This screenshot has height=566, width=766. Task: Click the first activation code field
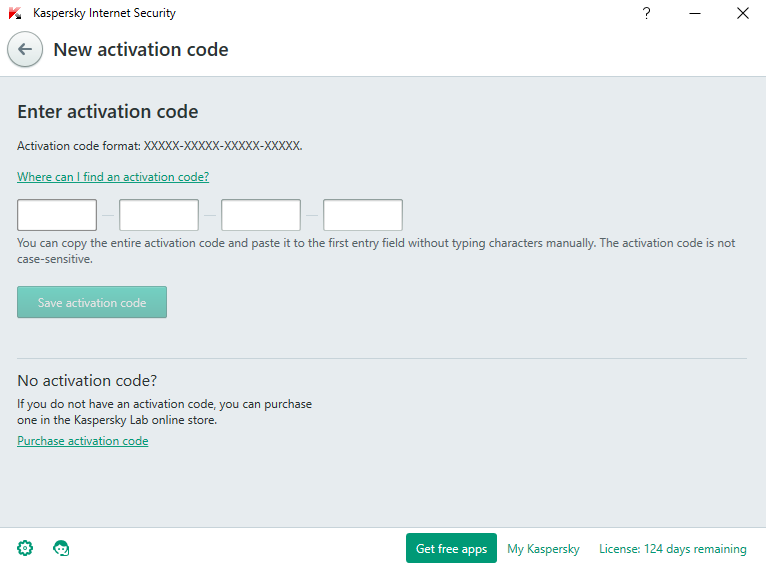click(57, 215)
